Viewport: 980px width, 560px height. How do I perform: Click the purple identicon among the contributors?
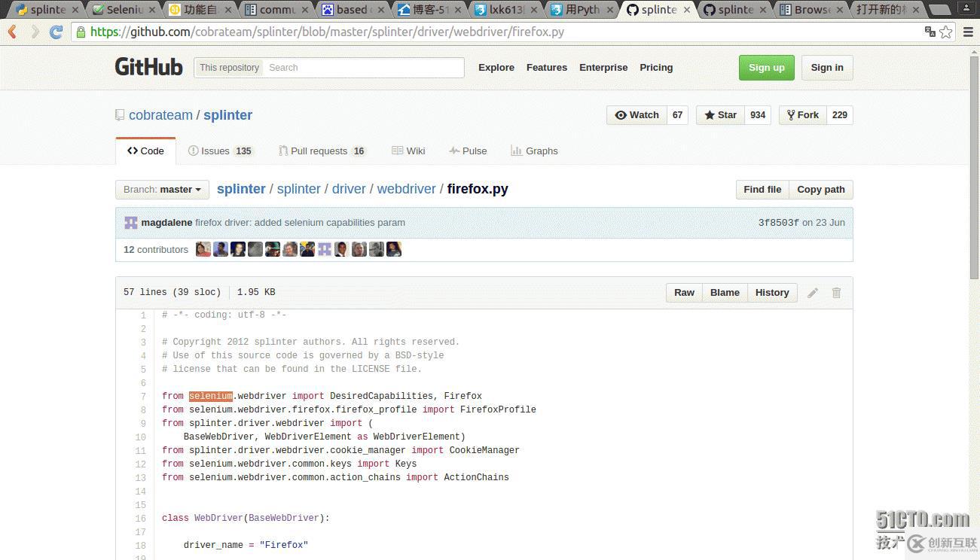coord(325,249)
